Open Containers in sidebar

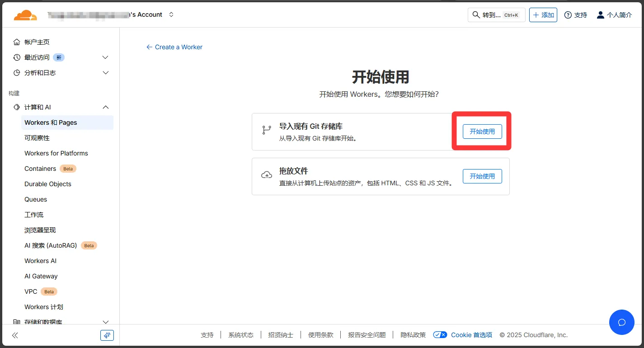40,169
